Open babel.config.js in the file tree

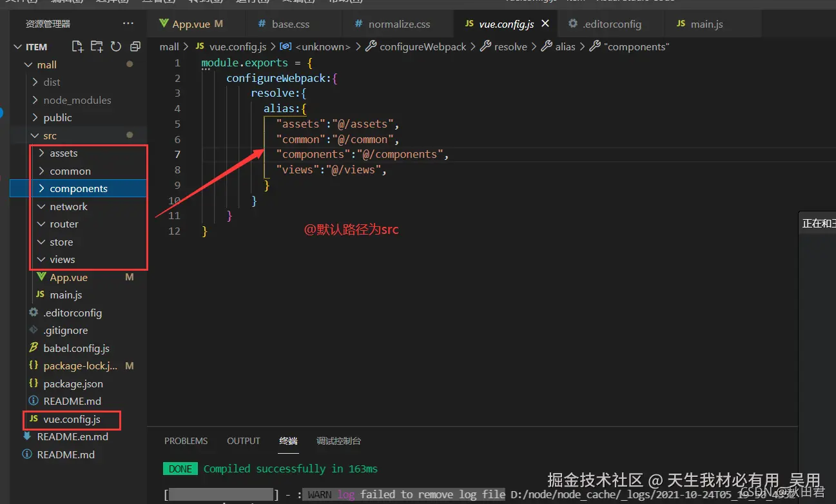click(x=76, y=348)
